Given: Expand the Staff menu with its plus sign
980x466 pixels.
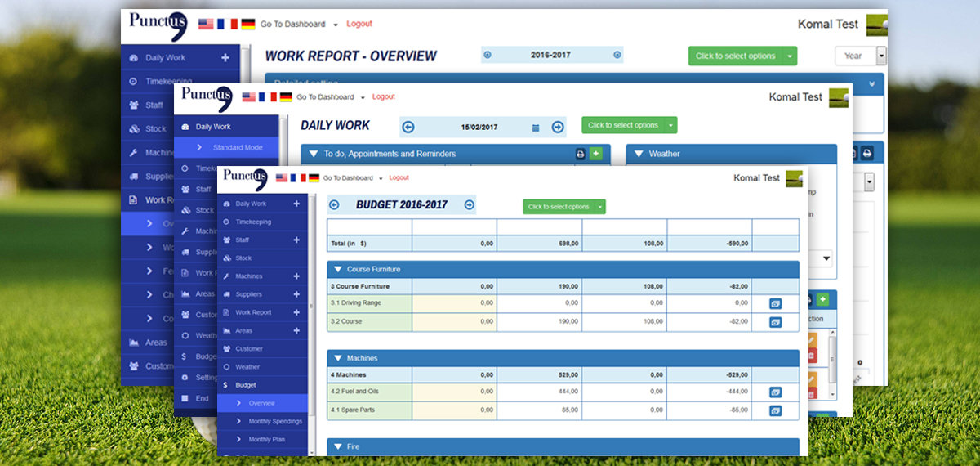Looking at the screenshot, I should point(296,240).
